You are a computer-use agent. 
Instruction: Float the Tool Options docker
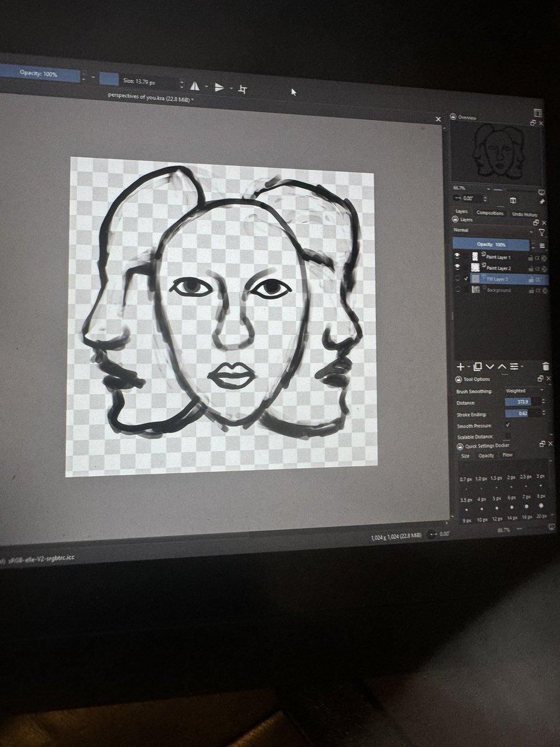[540, 378]
